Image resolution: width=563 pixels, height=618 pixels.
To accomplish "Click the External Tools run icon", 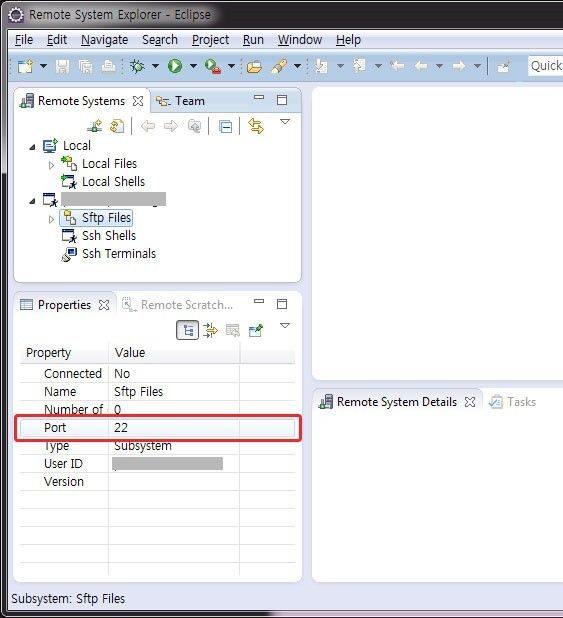I will point(213,66).
